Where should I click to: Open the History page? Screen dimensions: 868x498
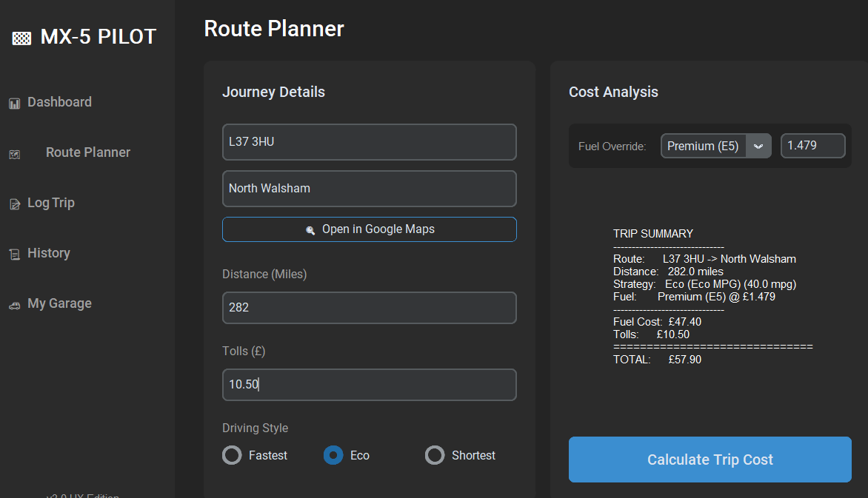tap(49, 253)
